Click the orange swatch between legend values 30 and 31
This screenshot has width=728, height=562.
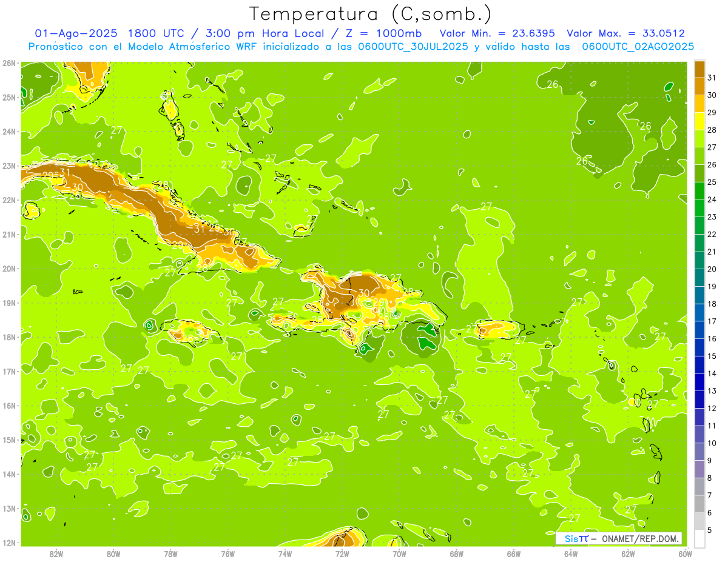tap(699, 87)
